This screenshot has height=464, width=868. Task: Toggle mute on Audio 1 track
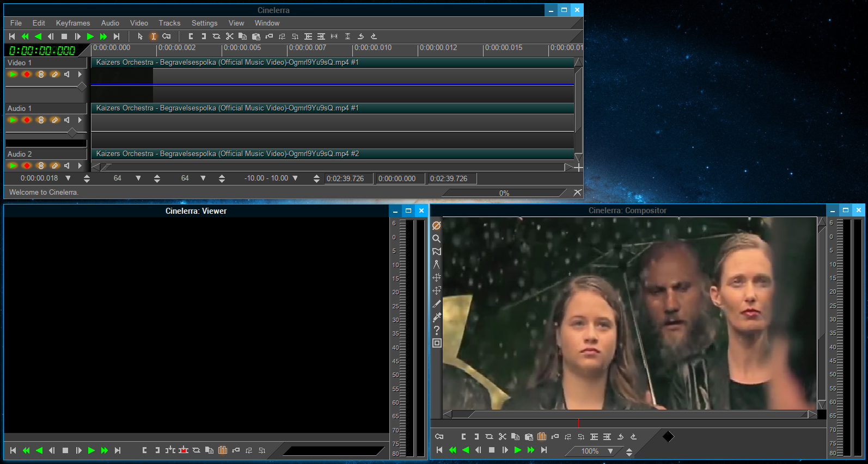coord(67,120)
